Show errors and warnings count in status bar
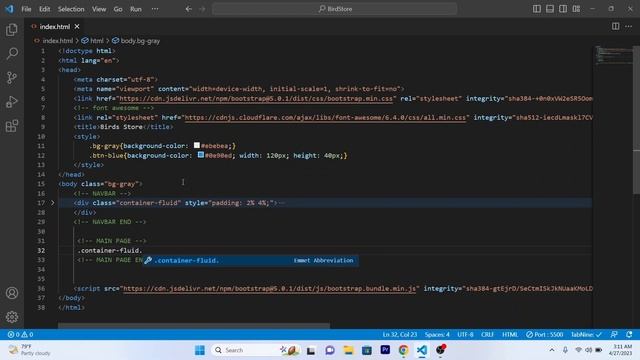Screen dimensions: 640x360 pos(20,334)
